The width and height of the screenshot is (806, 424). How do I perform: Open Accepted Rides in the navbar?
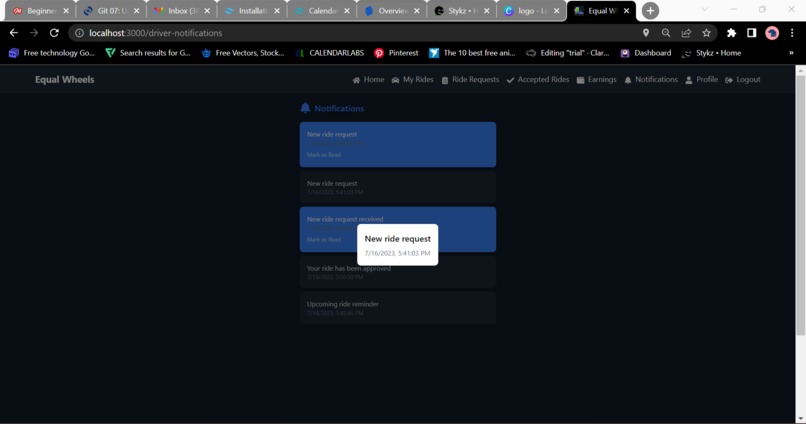(x=538, y=80)
